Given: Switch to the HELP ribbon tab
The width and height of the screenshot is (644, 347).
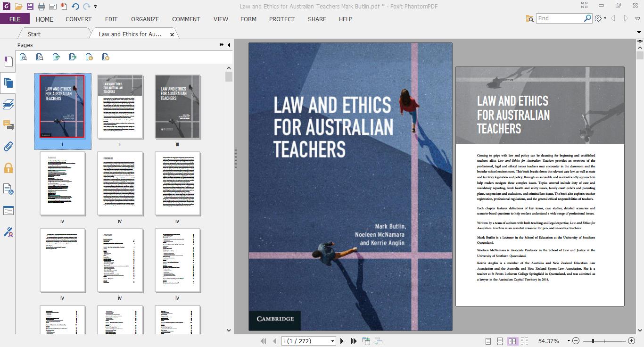Looking at the screenshot, I should pyautogui.click(x=346, y=19).
